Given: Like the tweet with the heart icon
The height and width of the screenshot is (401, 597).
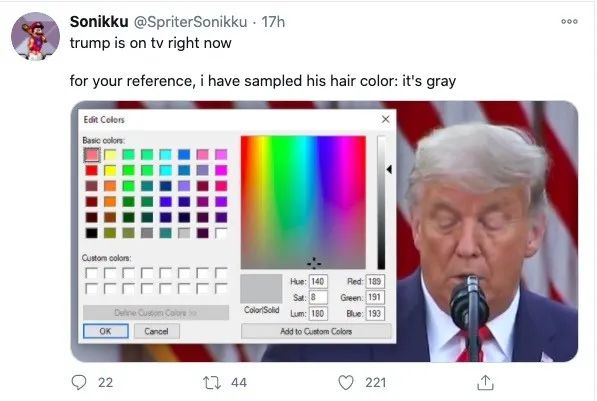Looking at the screenshot, I should click(x=346, y=383).
